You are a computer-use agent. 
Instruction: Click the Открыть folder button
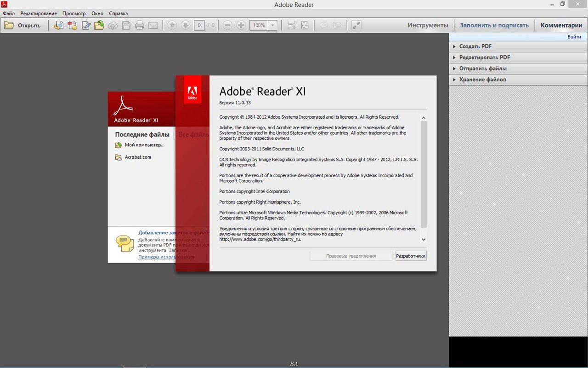[23, 26]
